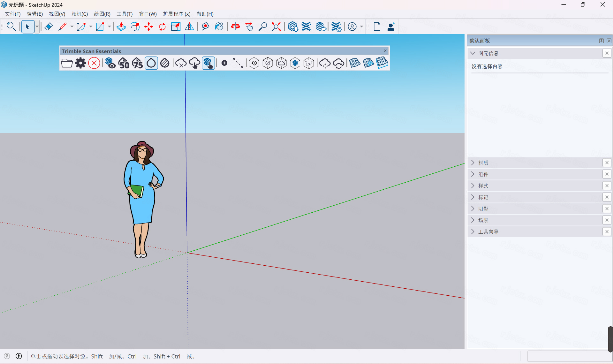
Task: Activate the Tape Measure tool
Action: point(205,27)
